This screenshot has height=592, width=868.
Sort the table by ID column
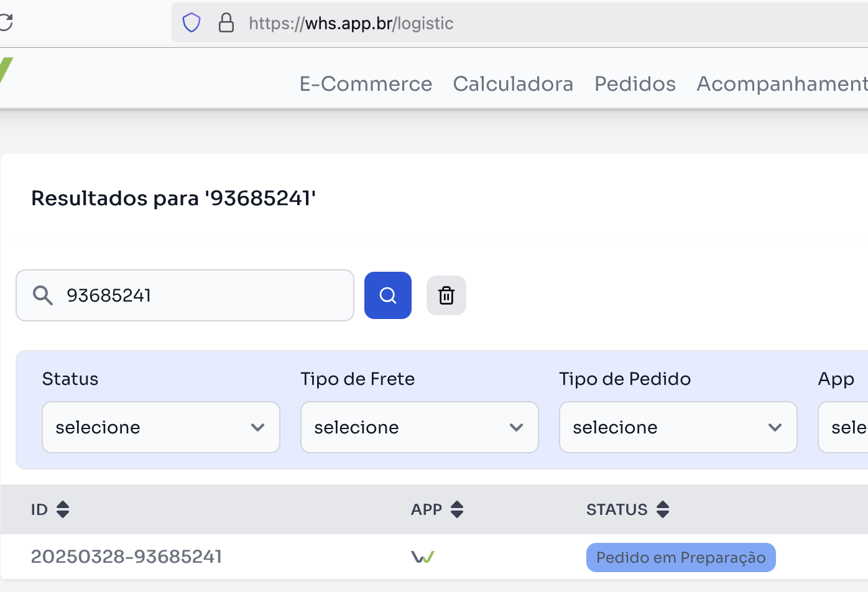click(x=62, y=510)
